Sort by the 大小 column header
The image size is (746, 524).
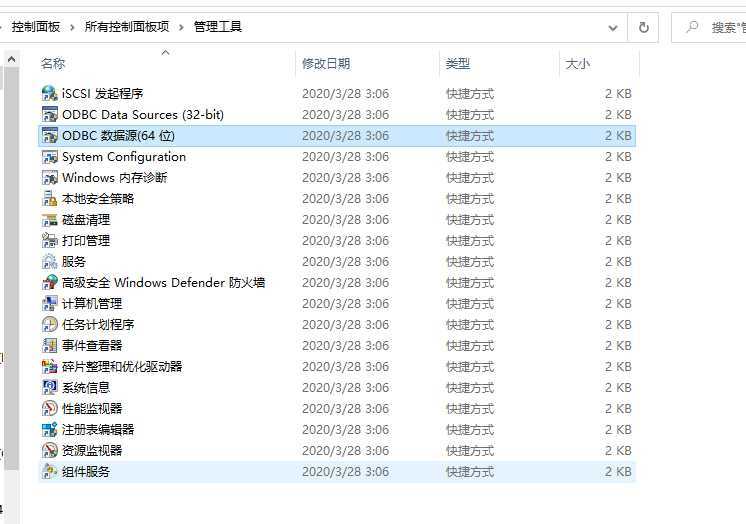click(x=578, y=63)
